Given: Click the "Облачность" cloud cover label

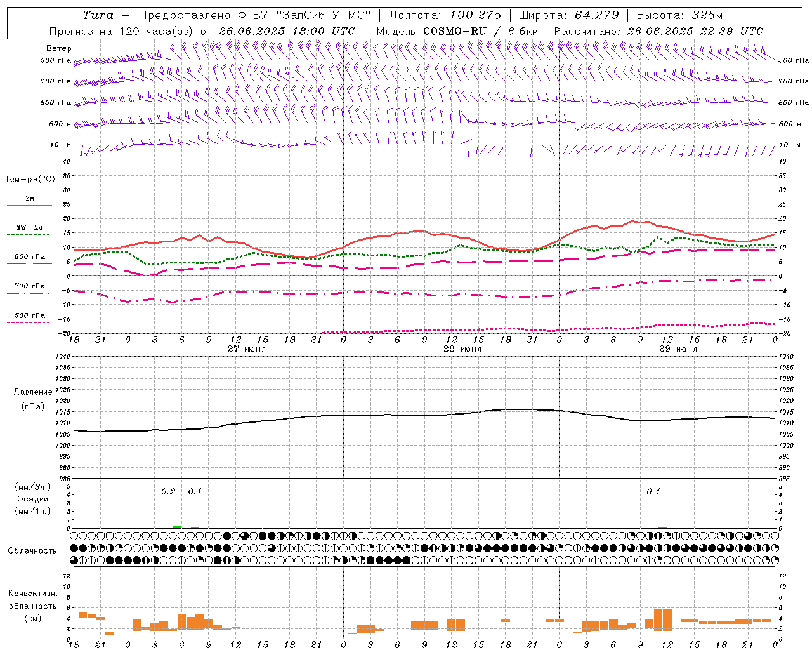Looking at the screenshot, I should pyautogui.click(x=32, y=551).
